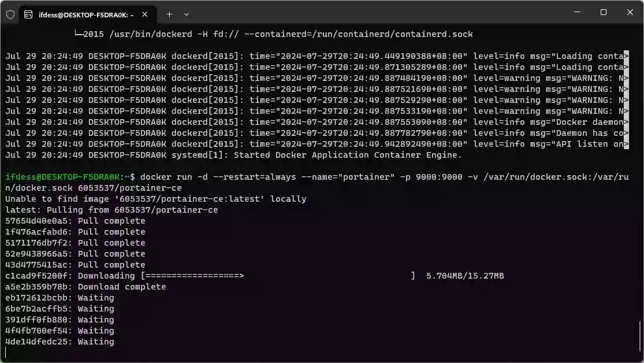Screen dimensions: 644x363
Task: Close the terminal window
Action: (x=630, y=12)
